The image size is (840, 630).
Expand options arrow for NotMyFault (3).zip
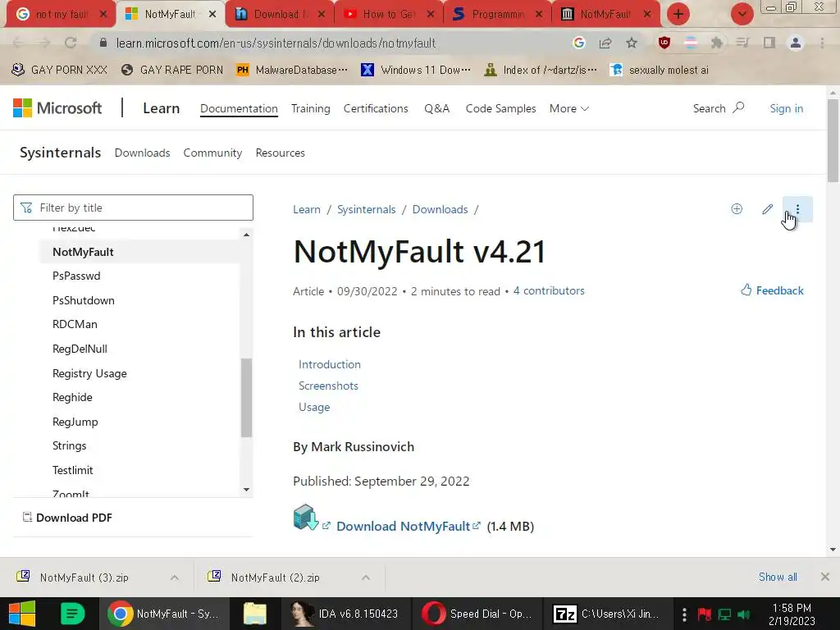point(175,577)
